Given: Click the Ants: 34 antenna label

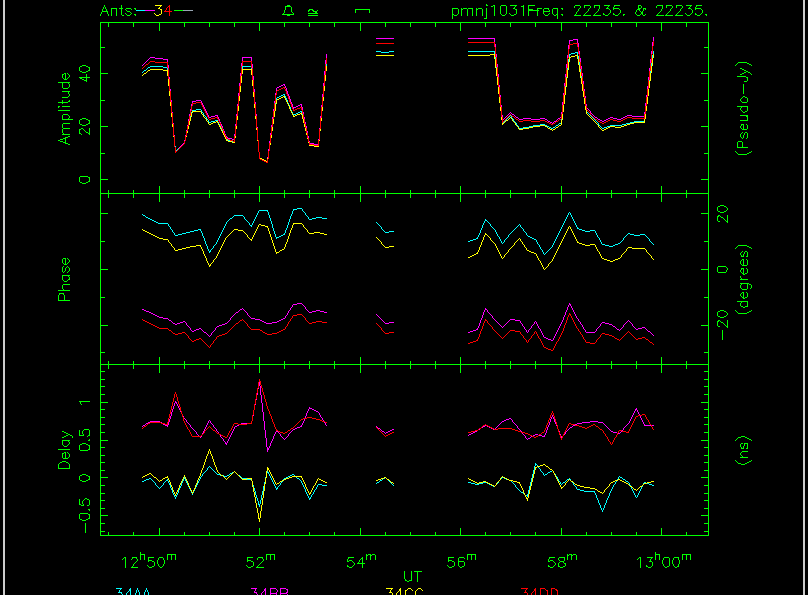Looking at the screenshot, I should (x=146, y=11).
